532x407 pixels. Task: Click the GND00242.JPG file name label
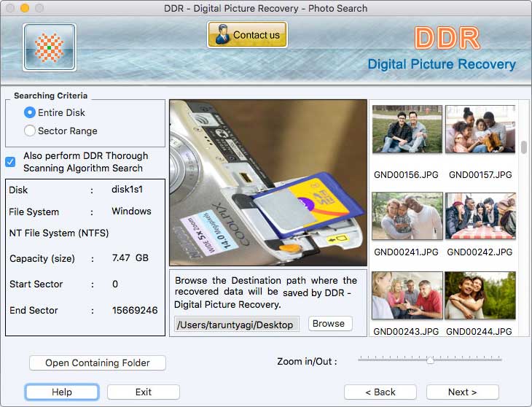pos(480,252)
